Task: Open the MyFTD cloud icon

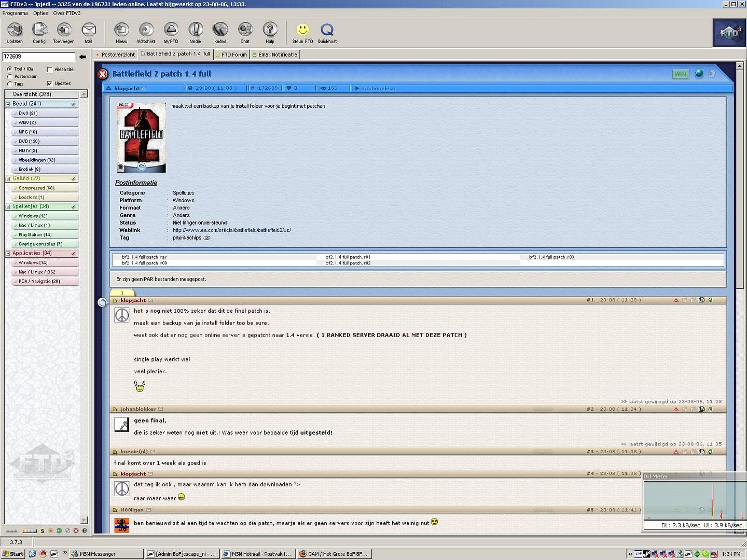Action: (x=171, y=33)
